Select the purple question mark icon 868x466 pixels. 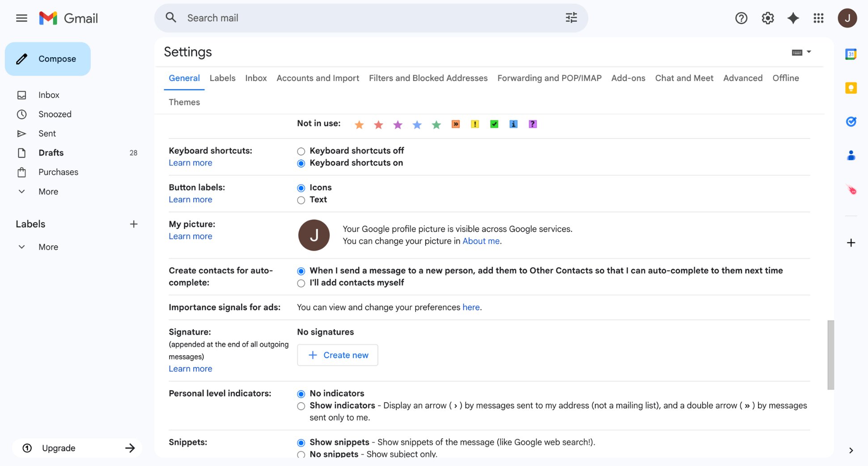[x=533, y=124]
